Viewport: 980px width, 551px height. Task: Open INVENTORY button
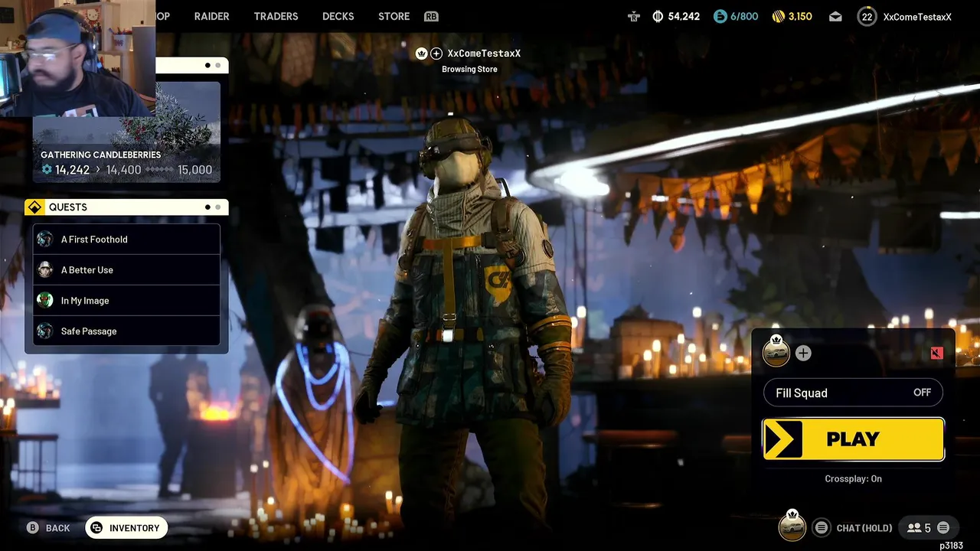coord(126,528)
